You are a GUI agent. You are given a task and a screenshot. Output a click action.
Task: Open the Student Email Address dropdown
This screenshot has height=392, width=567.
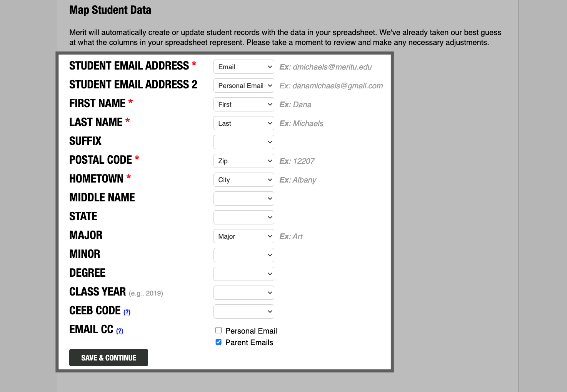[243, 67]
